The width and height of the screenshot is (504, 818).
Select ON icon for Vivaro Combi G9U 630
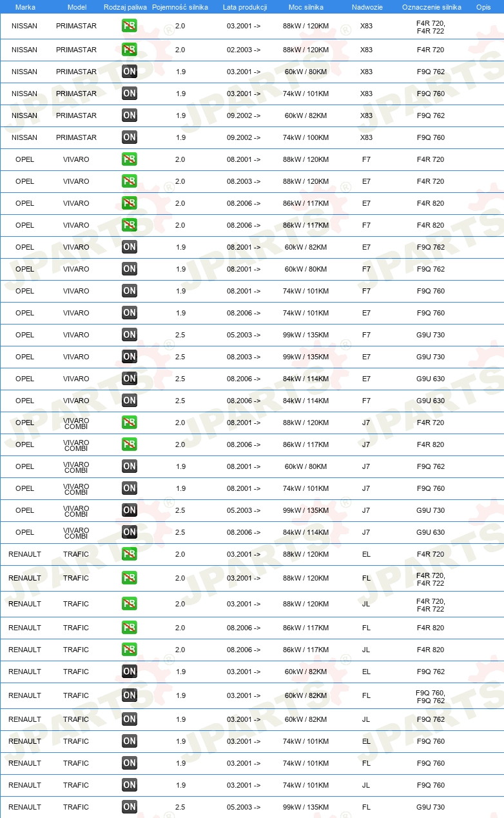(x=130, y=532)
